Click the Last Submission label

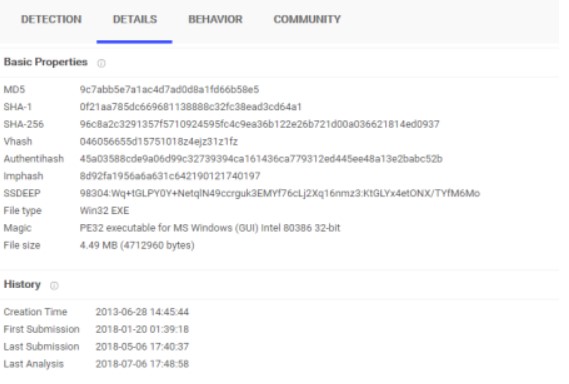click(41, 347)
